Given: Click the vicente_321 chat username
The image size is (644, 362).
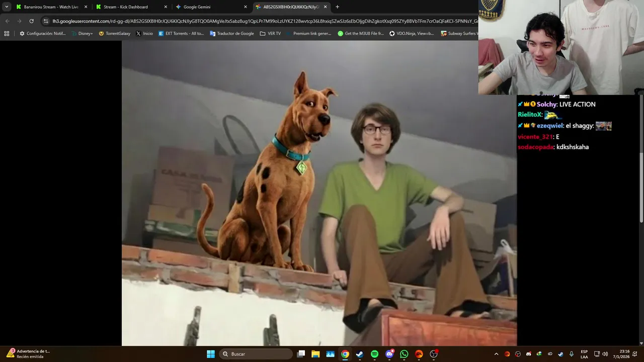Looking at the screenshot, I should [x=535, y=137].
